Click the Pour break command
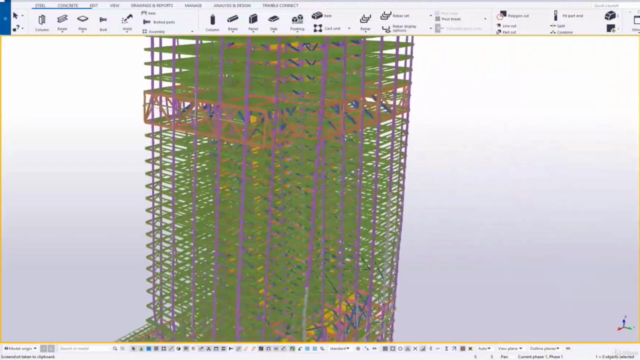Screen dimensions: 640x360 pyautogui.click(x=448, y=19)
